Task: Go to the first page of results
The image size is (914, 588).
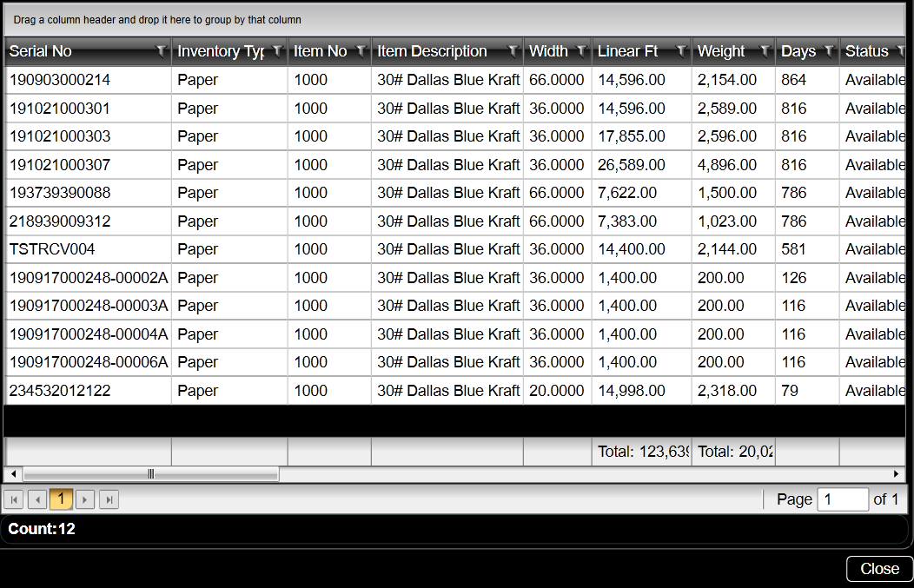Action: [x=14, y=499]
